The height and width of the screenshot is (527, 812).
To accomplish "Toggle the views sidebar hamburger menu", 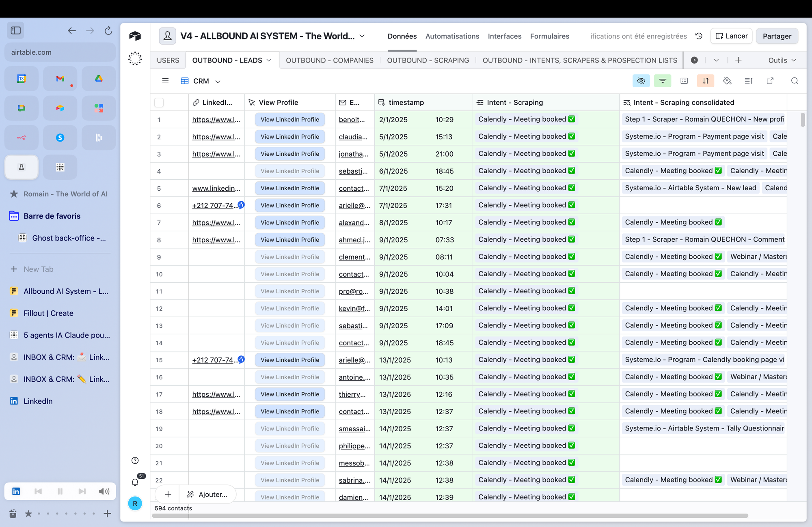I will [x=165, y=81].
